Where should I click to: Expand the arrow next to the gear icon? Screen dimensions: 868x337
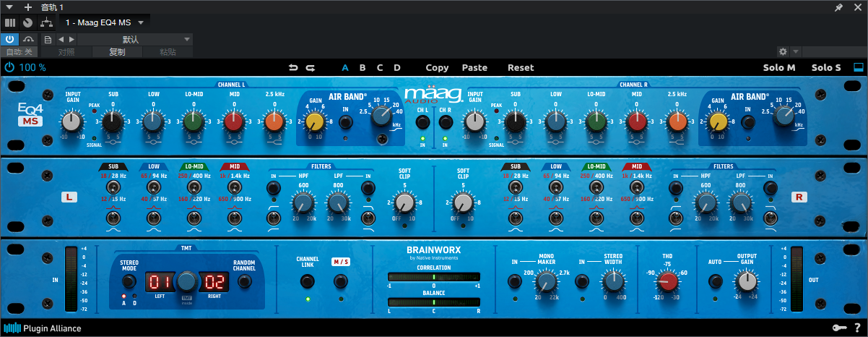click(x=795, y=52)
